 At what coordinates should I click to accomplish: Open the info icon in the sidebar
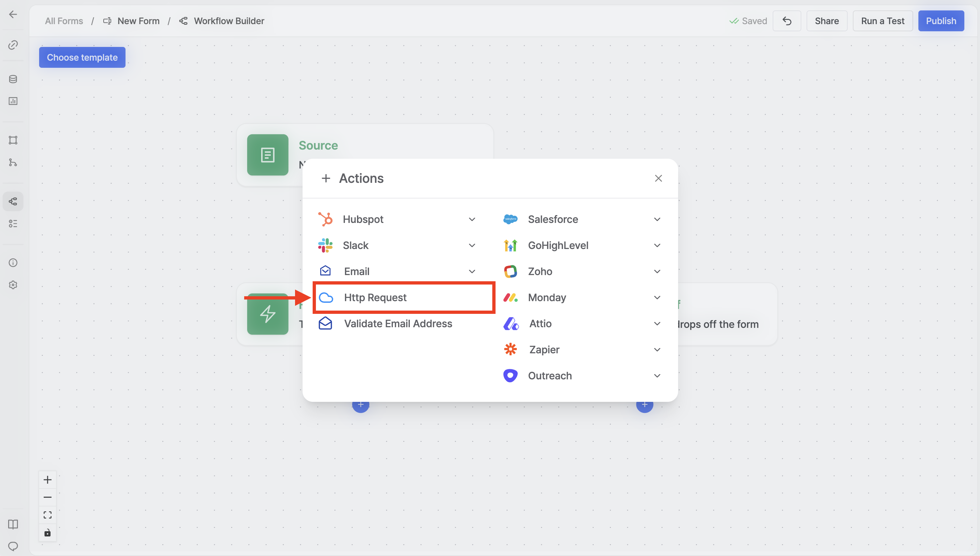point(13,263)
